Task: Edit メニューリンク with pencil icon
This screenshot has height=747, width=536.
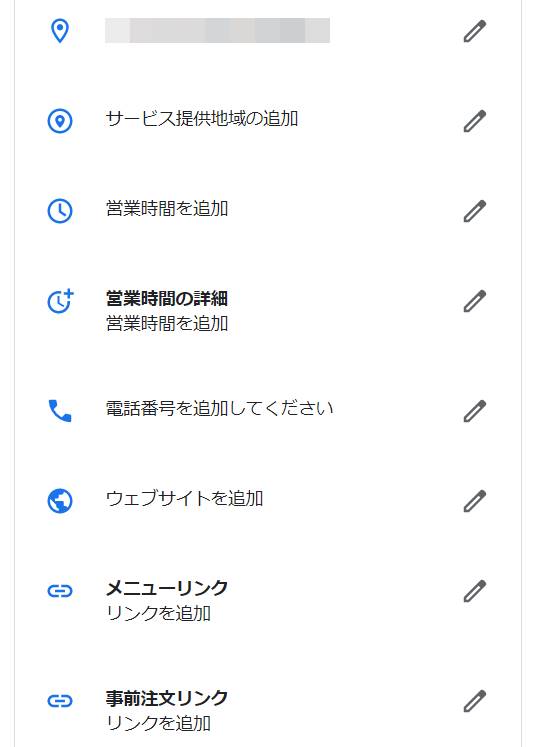Action: [475, 591]
